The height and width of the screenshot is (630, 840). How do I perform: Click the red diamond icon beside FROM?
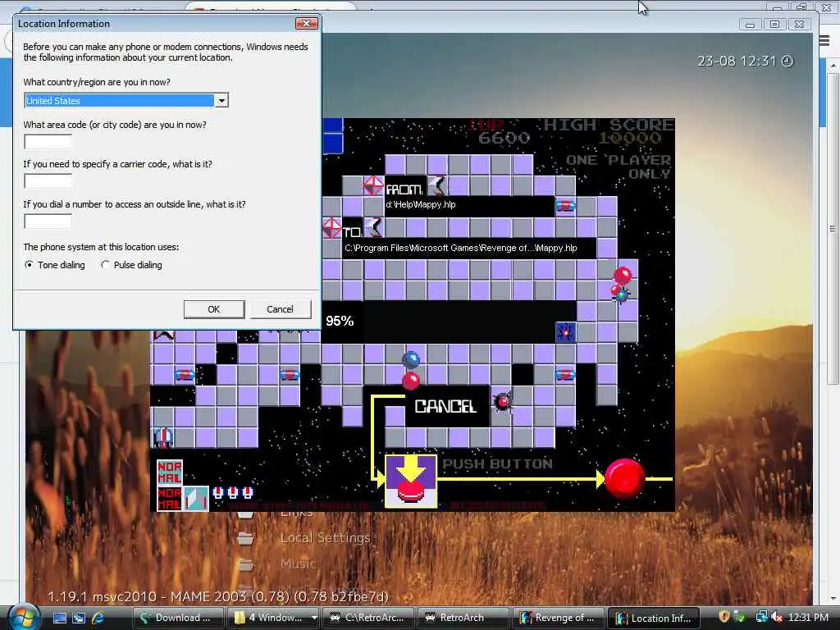373,186
